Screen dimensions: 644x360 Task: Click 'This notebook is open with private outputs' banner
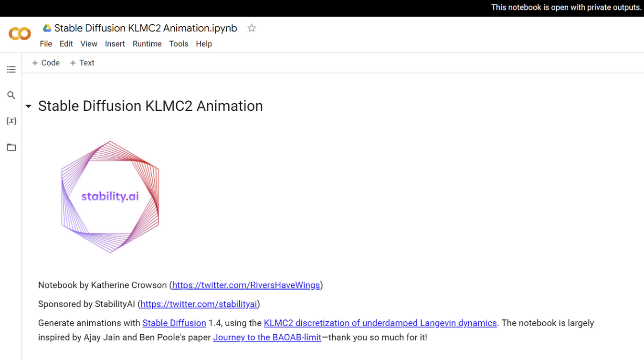566,8
